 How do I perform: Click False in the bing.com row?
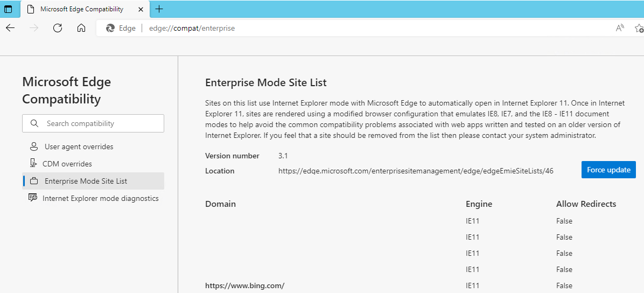click(x=564, y=285)
